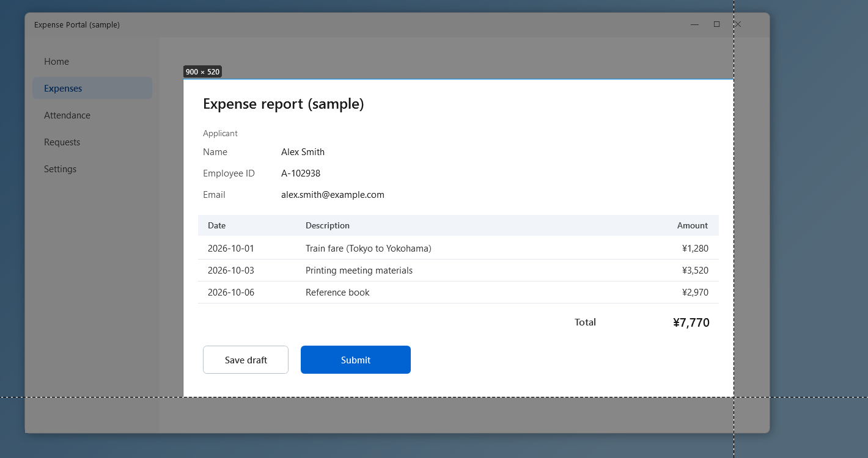Screen dimensions: 868x458
Task: Click the Printing meeting materials description
Action: (359, 271)
